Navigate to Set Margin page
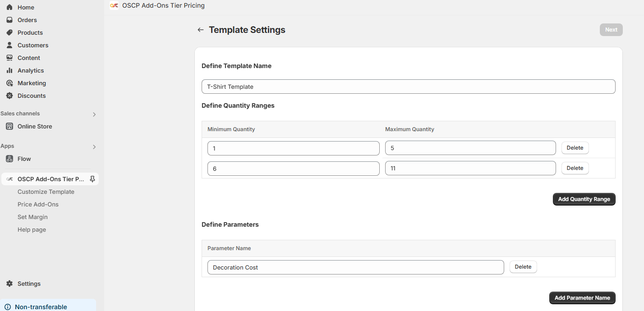Screen dimensions: 644x311 coord(32,217)
